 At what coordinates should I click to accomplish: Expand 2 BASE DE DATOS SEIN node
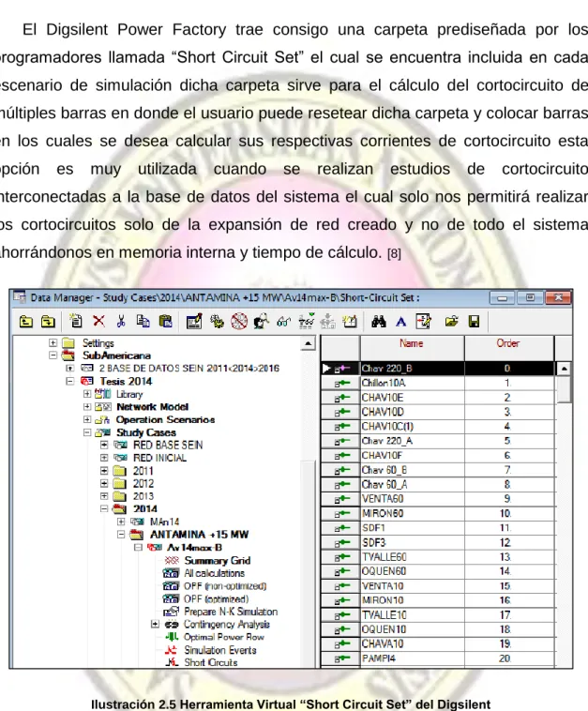tap(69, 368)
